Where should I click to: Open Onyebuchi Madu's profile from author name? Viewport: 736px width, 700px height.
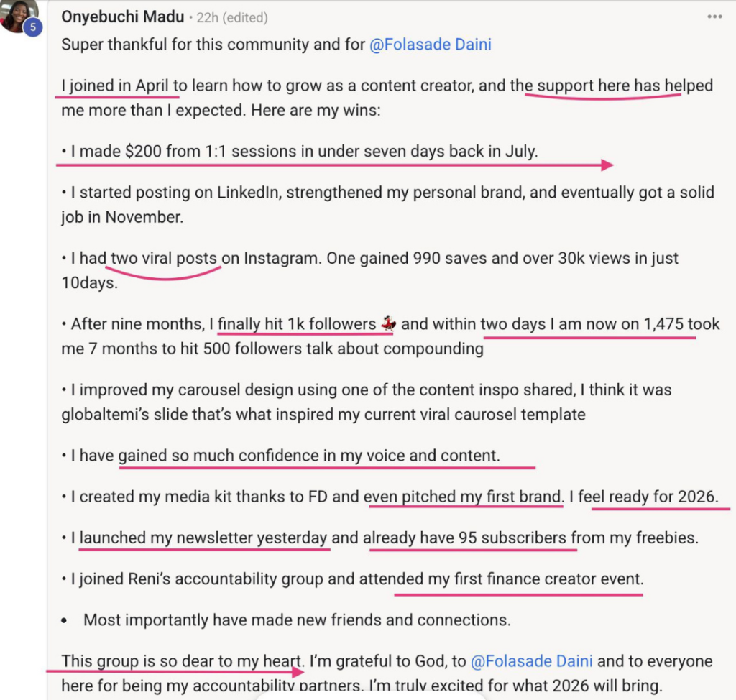[122, 17]
